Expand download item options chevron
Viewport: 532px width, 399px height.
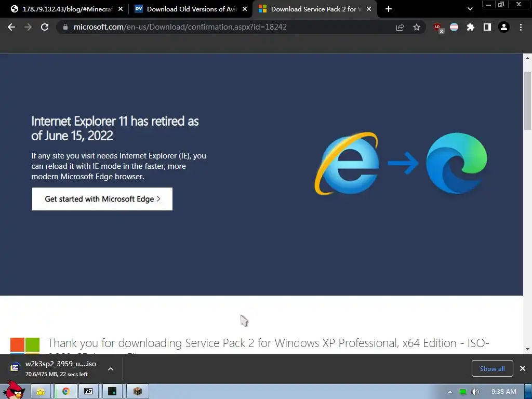(x=111, y=369)
